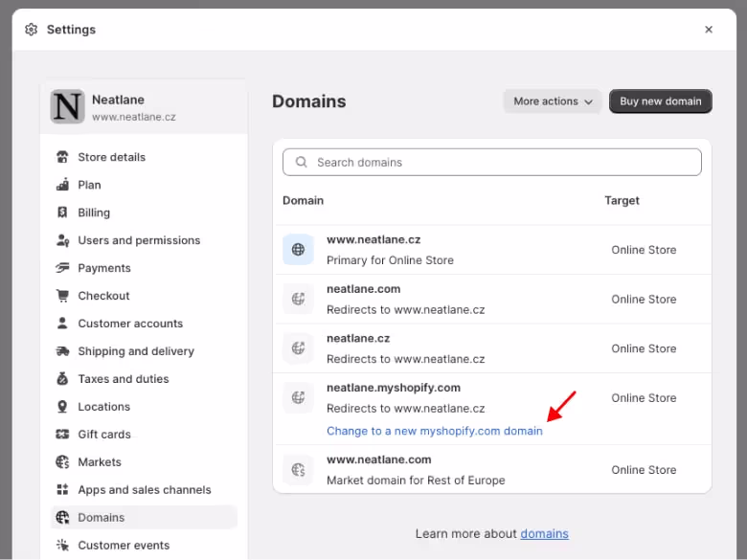Click the neatlane.cz redirect globe icon
Screen dimensions: 747x560
click(x=298, y=348)
